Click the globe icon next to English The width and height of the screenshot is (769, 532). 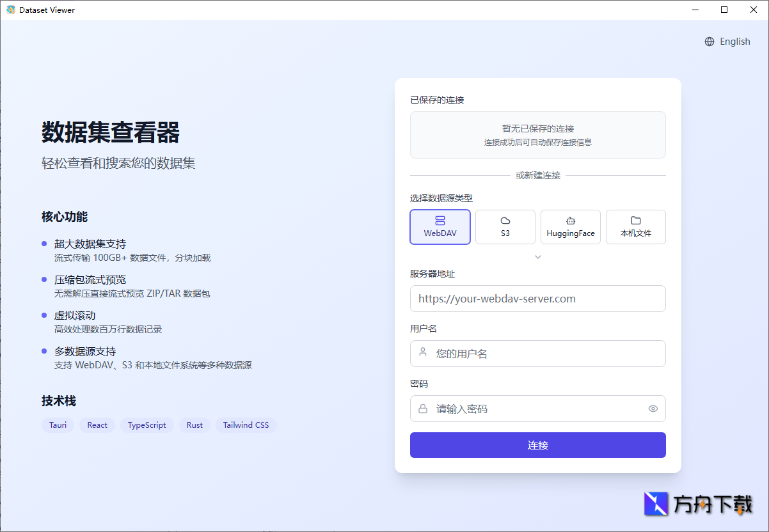(x=708, y=41)
